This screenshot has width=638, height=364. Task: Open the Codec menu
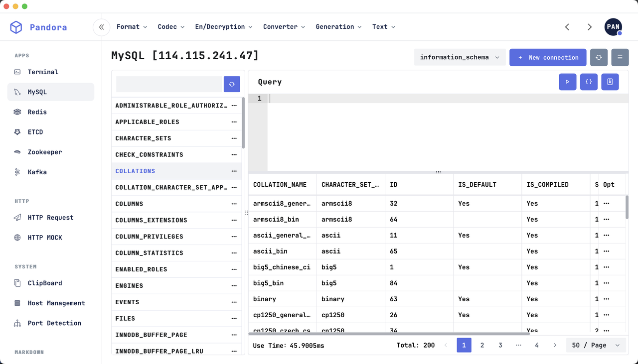(171, 27)
